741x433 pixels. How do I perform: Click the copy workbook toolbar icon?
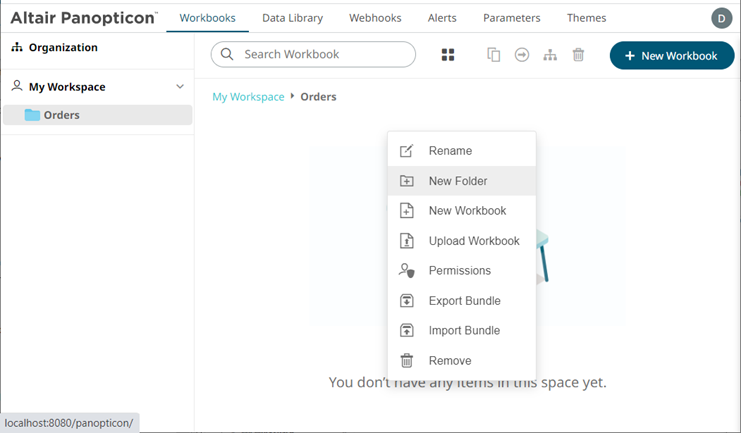click(x=493, y=55)
